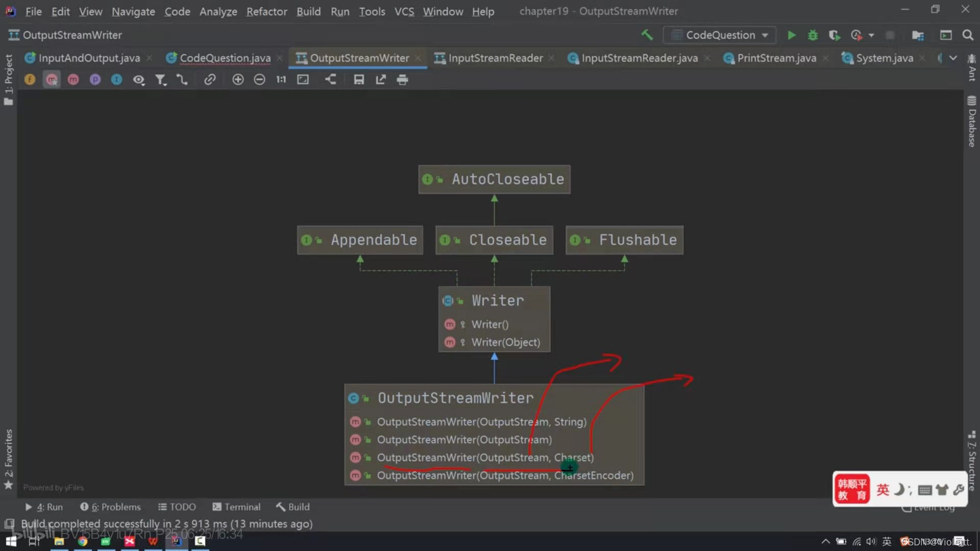Toggle Constructors display in diagram toolbar
The image size is (980, 551).
point(52,80)
